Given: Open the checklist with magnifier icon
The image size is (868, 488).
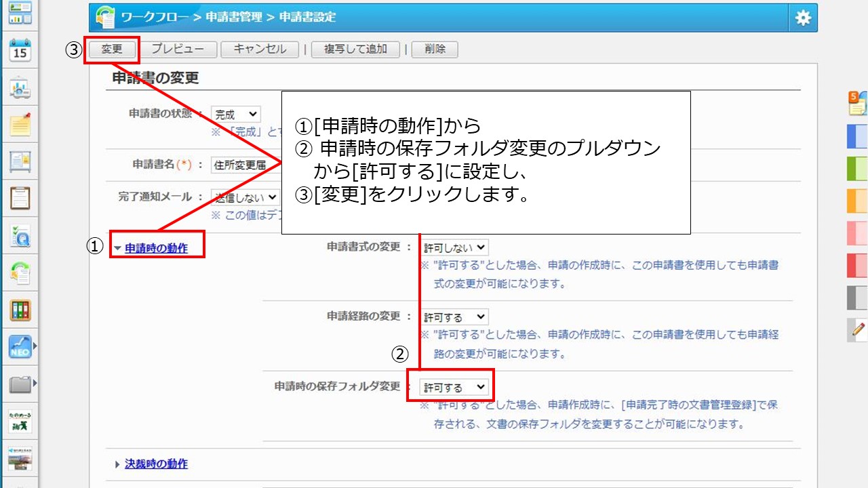Looking at the screenshot, I should 20,236.
